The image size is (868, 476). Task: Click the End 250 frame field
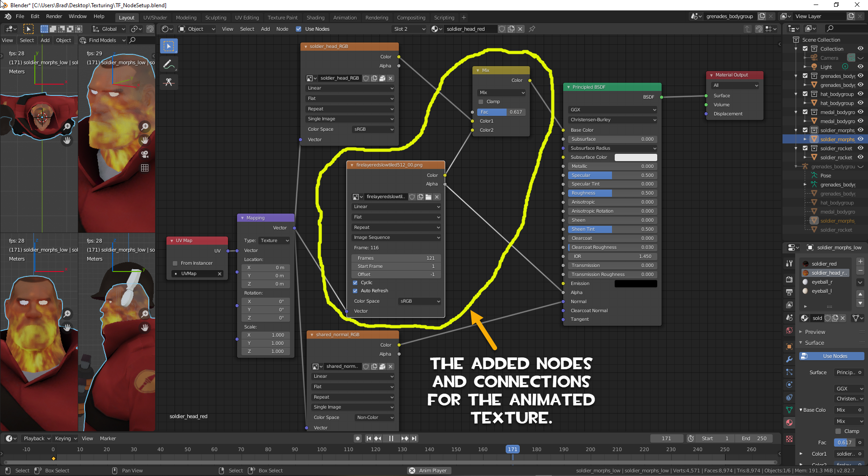tap(754, 438)
